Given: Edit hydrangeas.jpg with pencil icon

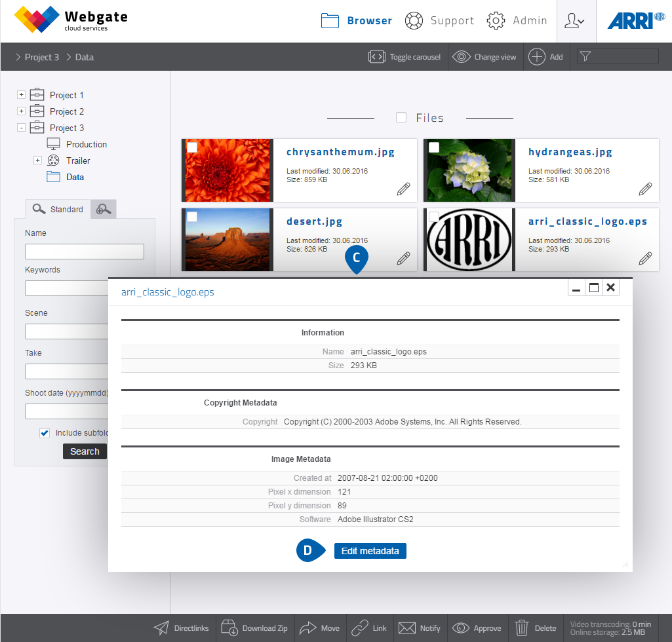Looking at the screenshot, I should (645, 189).
